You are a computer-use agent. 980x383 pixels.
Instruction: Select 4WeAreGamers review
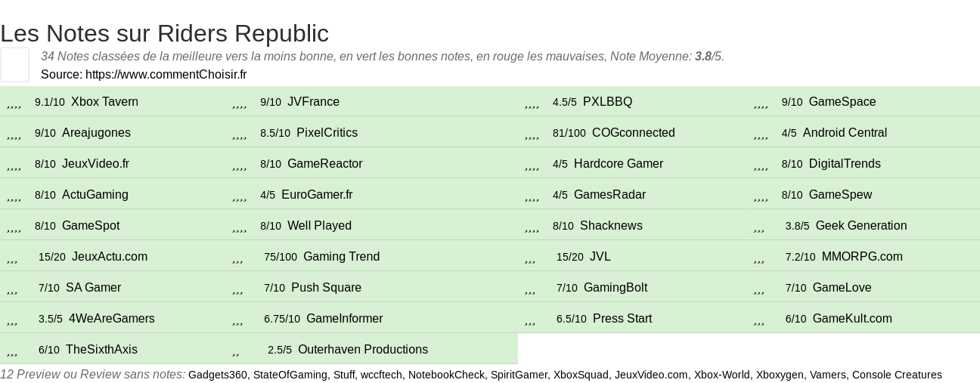click(x=111, y=319)
